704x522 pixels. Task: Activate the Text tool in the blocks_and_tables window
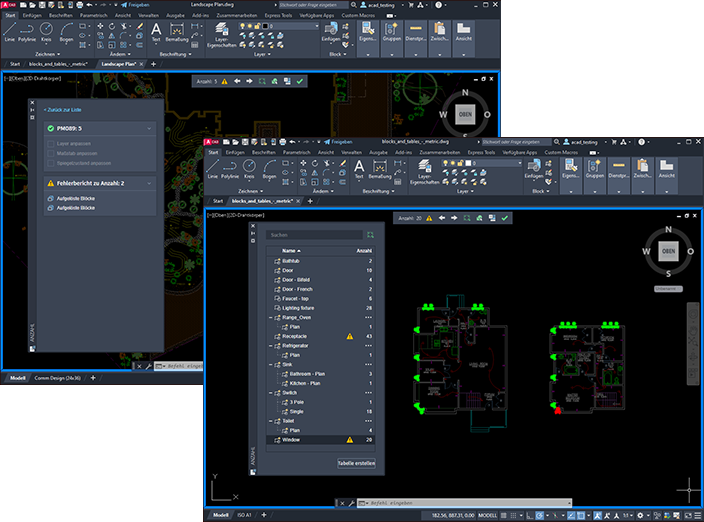[x=359, y=169]
